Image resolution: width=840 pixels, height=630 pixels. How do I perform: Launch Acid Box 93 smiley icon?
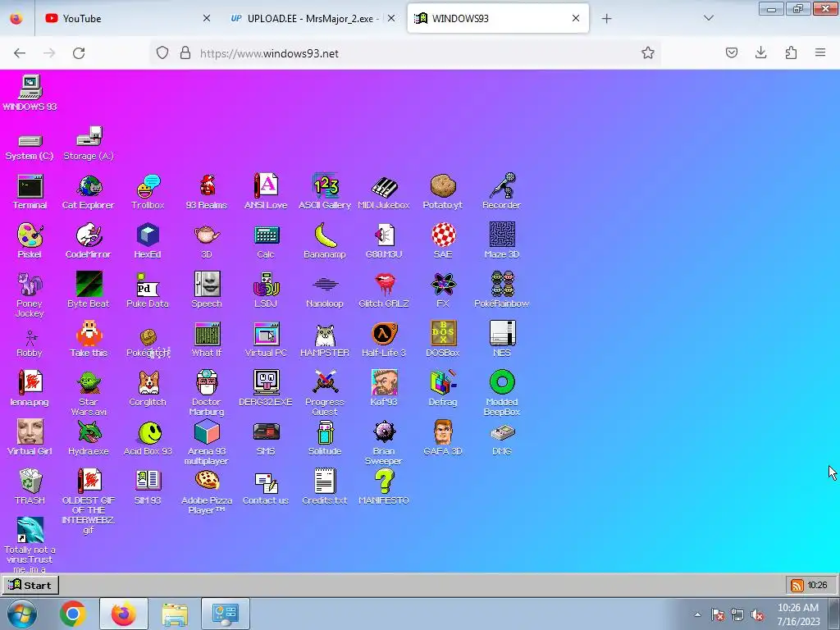coord(148,438)
